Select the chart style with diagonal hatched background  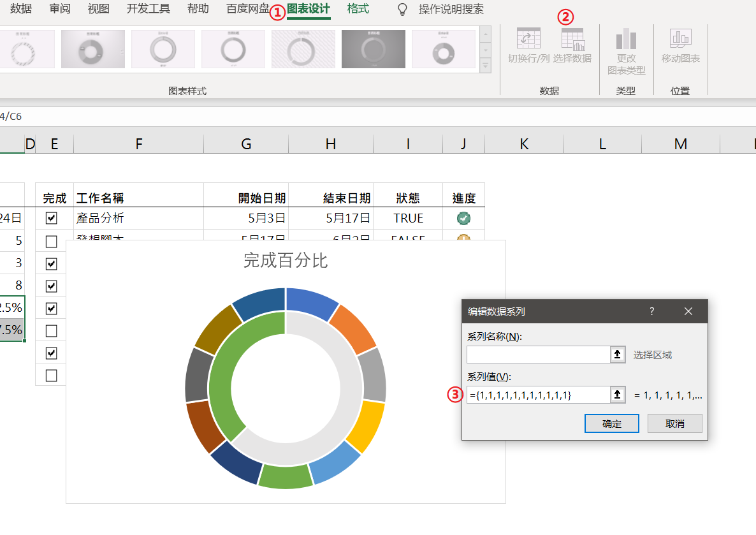coord(303,49)
